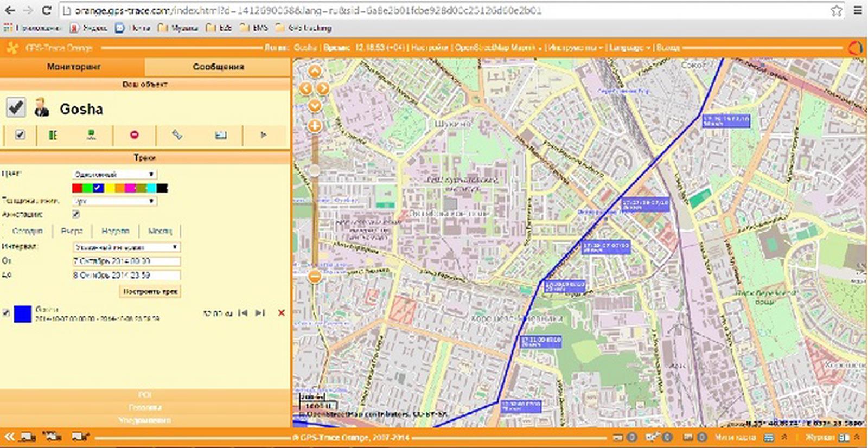Screen dimensions: 868x448
Task: Collapse left panel with double-arrow icon
Action: (x=9, y=437)
